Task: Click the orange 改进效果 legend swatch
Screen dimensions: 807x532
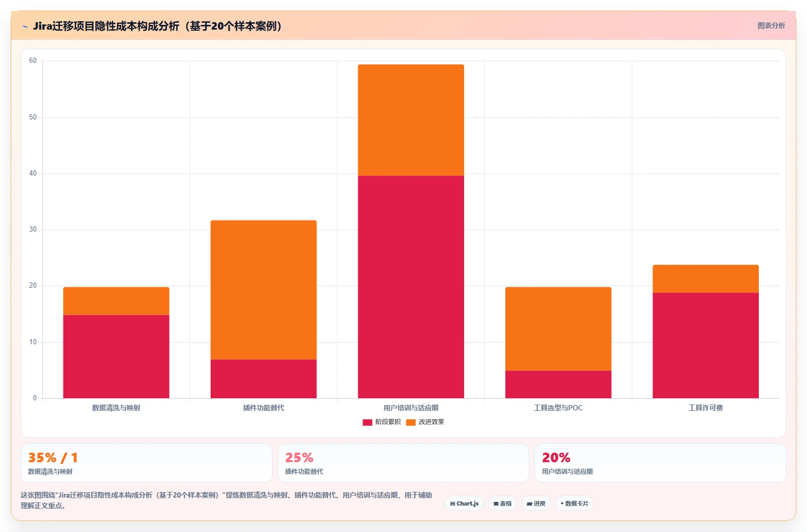Action: pos(411,422)
